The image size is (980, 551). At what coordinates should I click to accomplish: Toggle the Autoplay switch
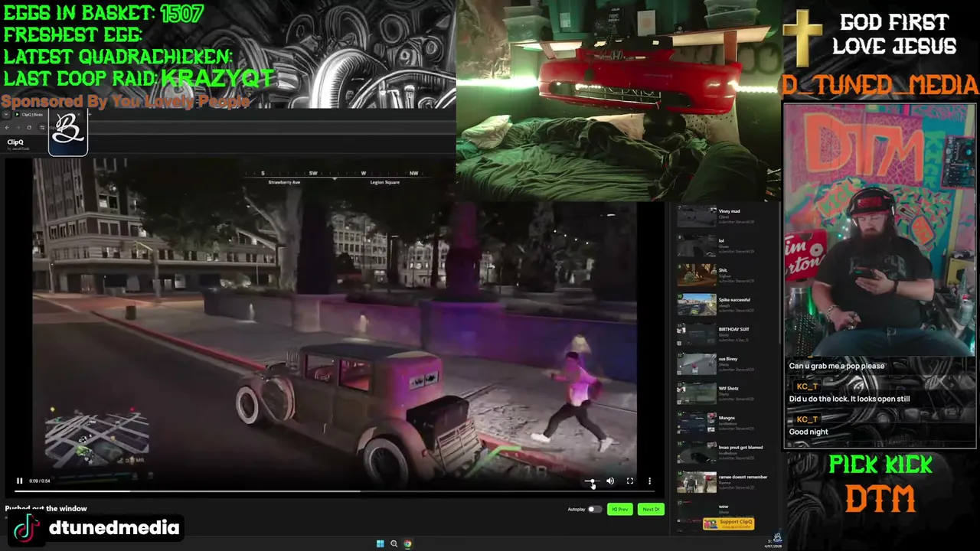click(x=594, y=509)
